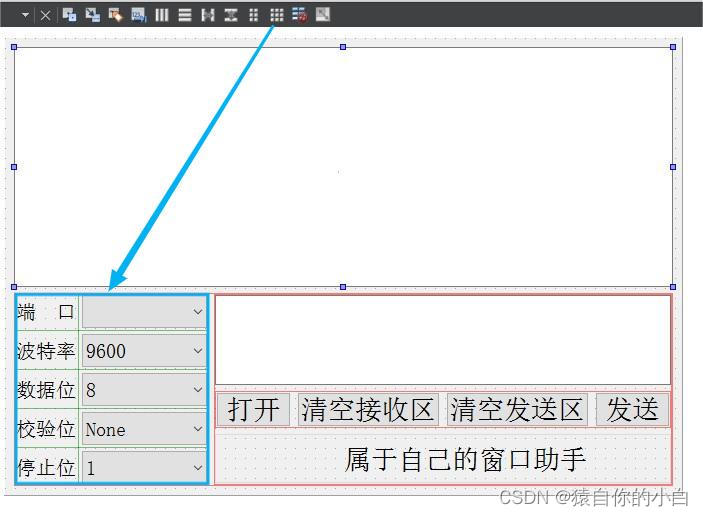Select the Edit Widgets mode icon
Viewport: 703px width, 516px height.
click(x=69, y=15)
